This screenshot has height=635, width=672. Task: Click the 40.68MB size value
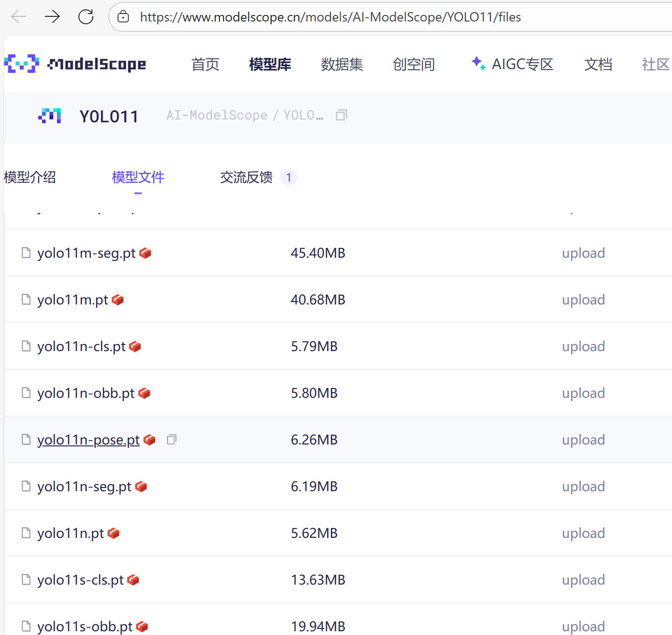[x=318, y=300]
